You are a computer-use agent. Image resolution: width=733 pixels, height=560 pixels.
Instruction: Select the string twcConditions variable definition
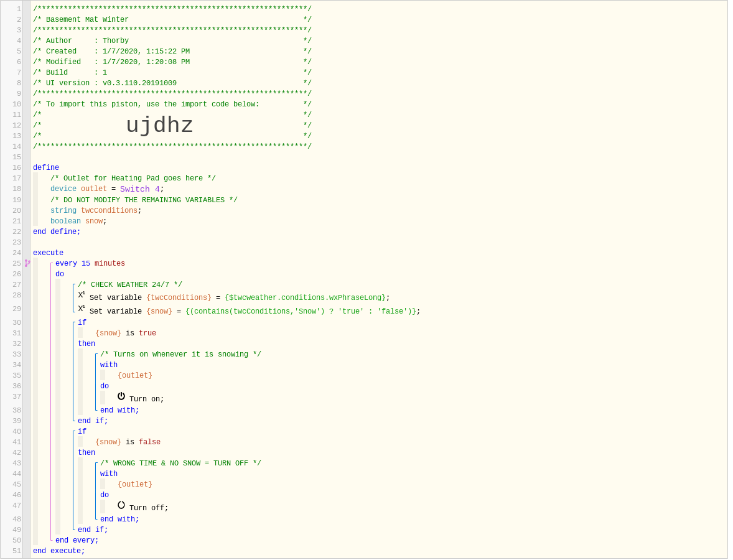pos(96,211)
